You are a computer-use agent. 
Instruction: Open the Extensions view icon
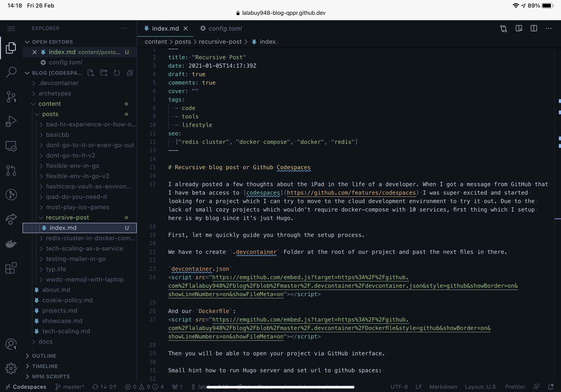pos(11,268)
